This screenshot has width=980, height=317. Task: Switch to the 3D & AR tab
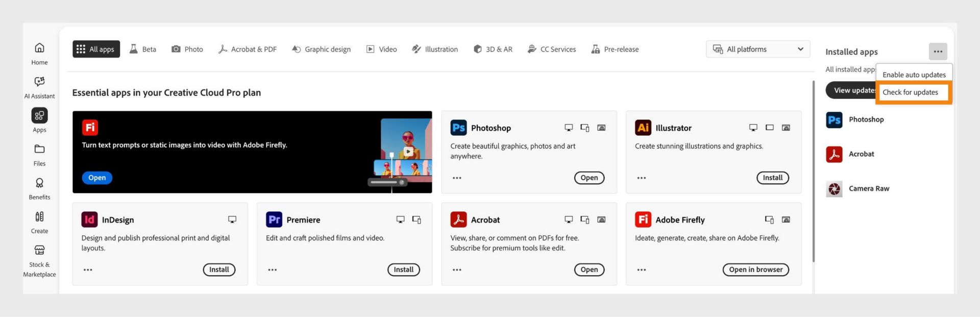493,49
